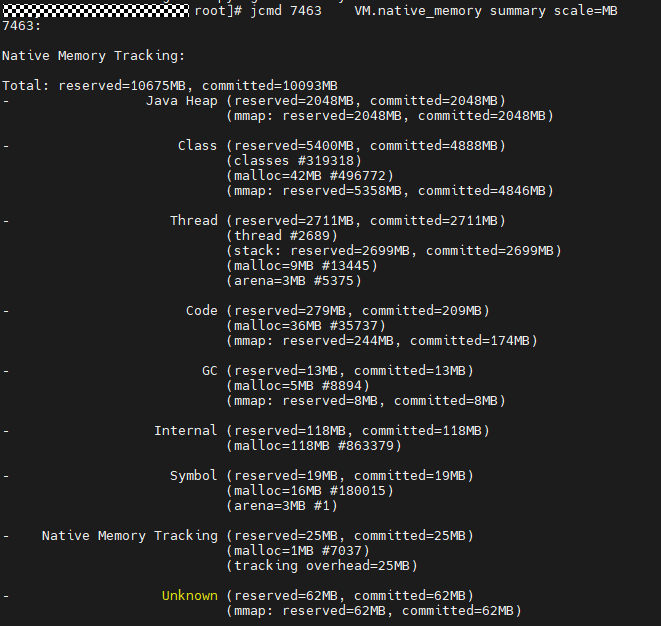Click the 'Thread' category label
Viewport: 661px width, 626px height.
(x=194, y=220)
